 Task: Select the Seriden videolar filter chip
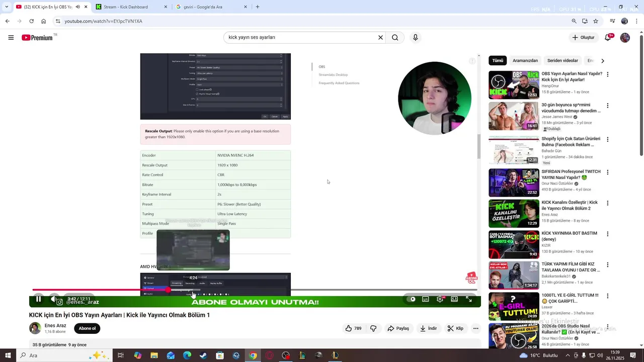tap(562, 60)
